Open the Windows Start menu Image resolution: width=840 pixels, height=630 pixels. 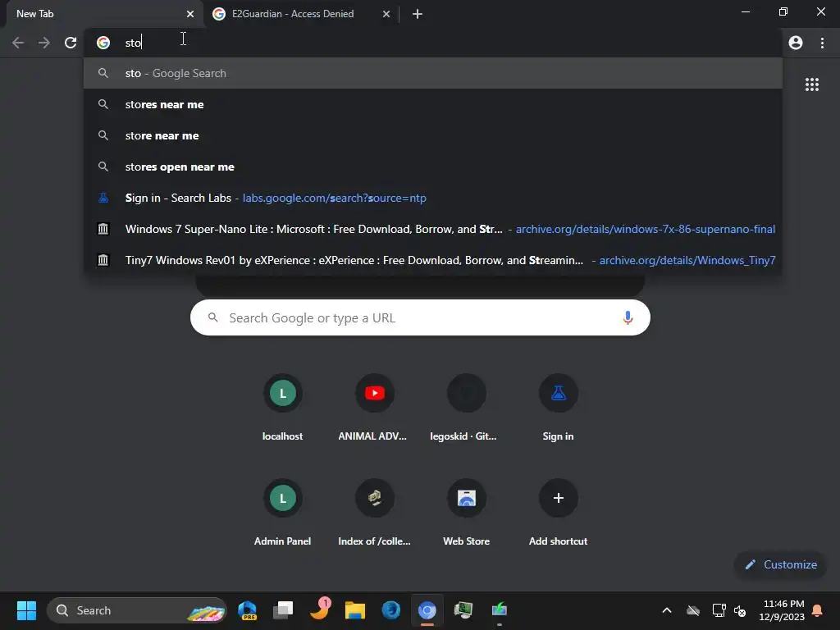(x=26, y=610)
